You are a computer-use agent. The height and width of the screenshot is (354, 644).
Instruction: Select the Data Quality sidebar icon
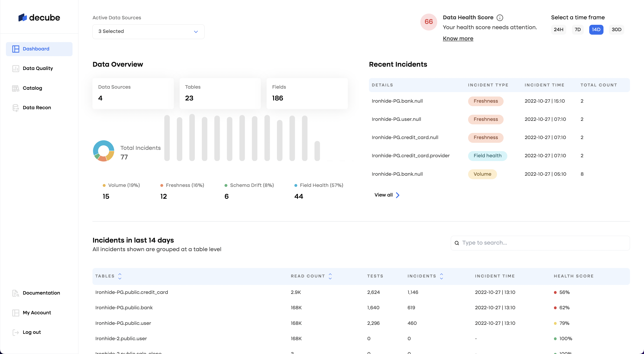tap(16, 68)
